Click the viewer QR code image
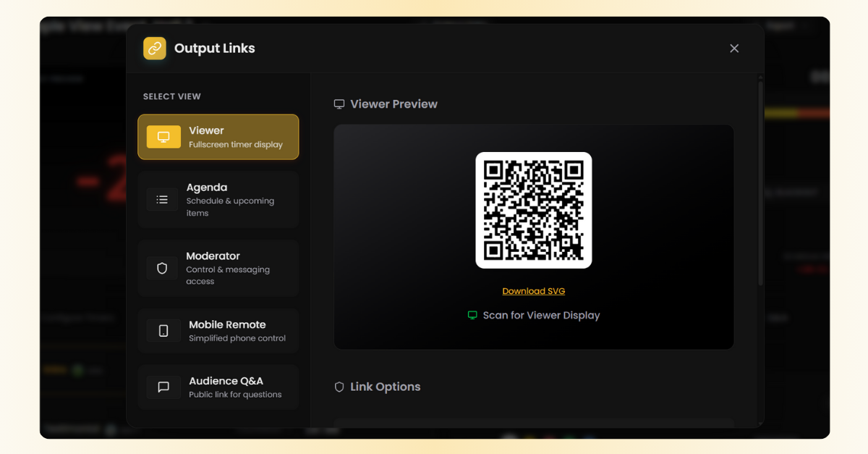 [x=533, y=210]
